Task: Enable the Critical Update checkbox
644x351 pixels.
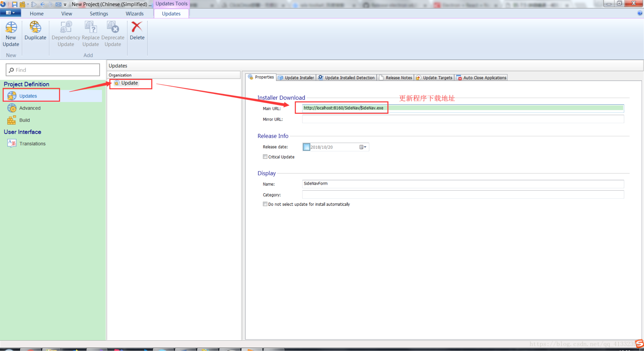Action: (265, 157)
